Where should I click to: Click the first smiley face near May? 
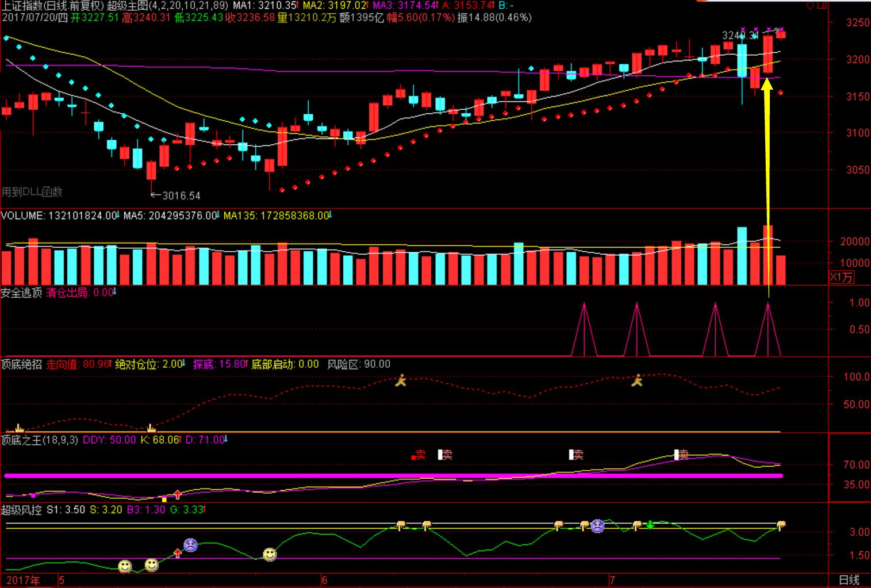[x=125, y=567]
